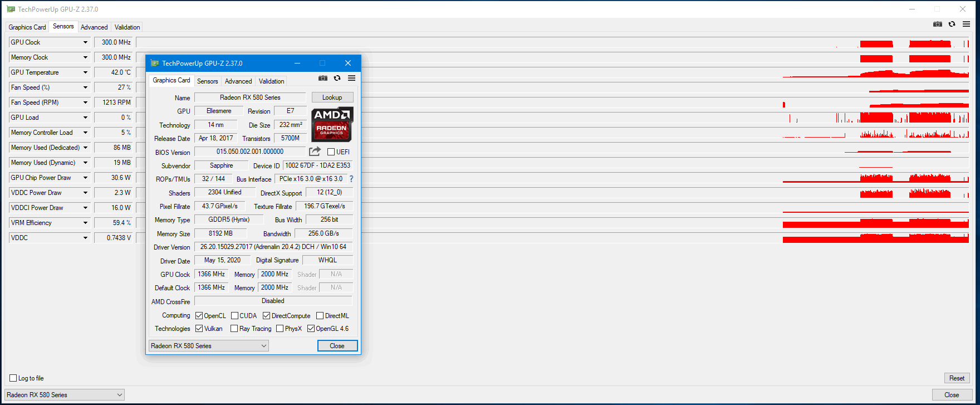Switch to Sensors tab in front window
Image resolution: width=980 pixels, height=405 pixels.
click(x=208, y=81)
